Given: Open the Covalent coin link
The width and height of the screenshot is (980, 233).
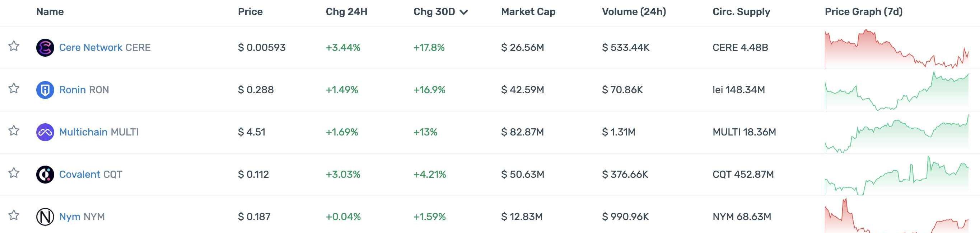Looking at the screenshot, I should (79, 175).
